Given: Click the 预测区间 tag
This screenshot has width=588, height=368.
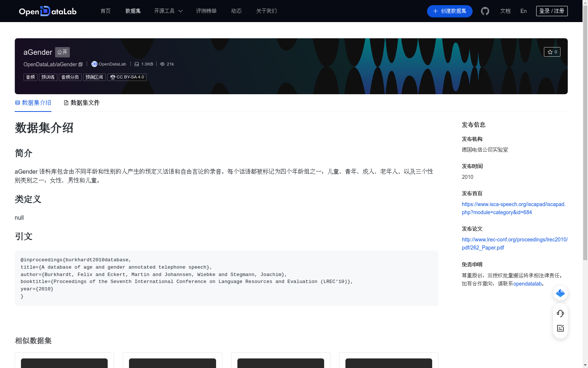Looking at the screenshot, I should pos(94,77).
